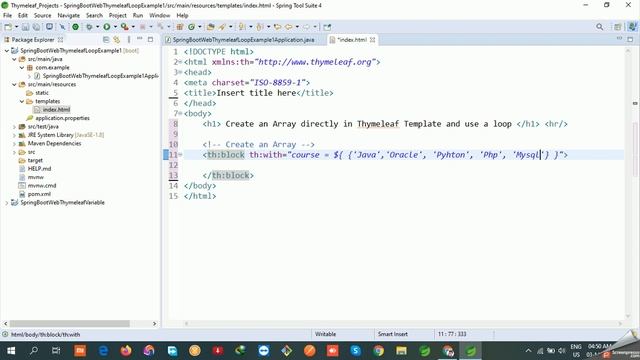Minimize the editor area
Viewport: 640px width, 360px height.
[619, 39]
